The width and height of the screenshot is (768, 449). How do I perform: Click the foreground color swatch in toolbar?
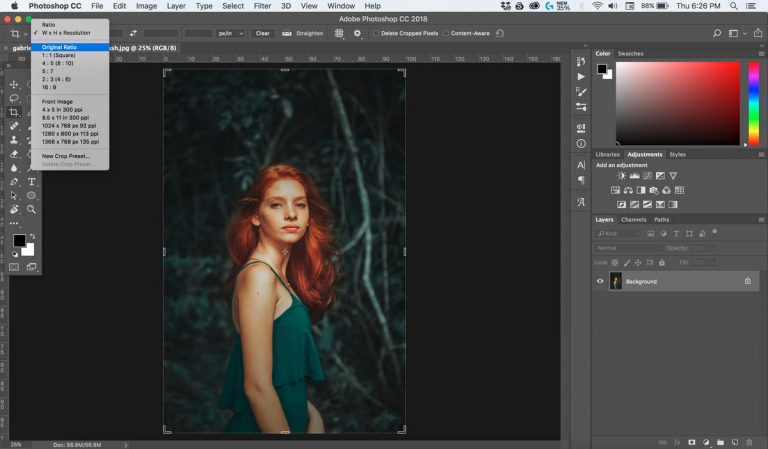(x=19, y=241)
